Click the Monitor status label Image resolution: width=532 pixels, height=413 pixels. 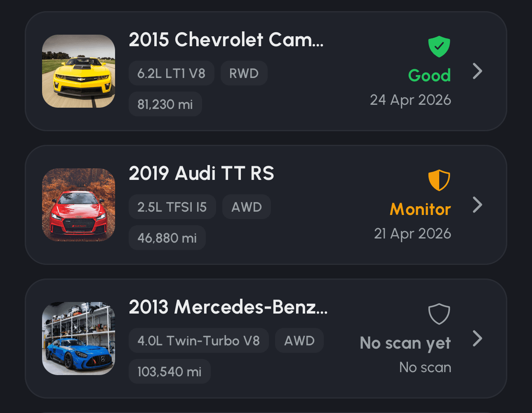point(420,209)
